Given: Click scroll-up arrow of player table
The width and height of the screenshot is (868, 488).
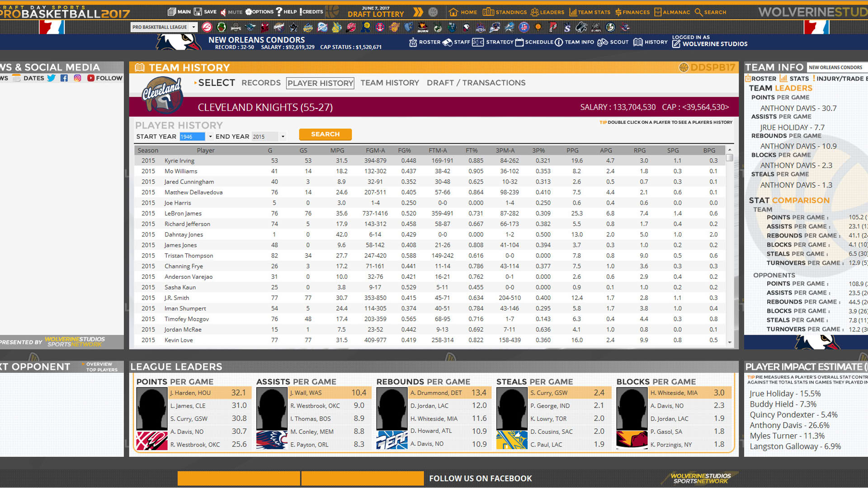Looking at the screenshot, I should pyautogui.click(x=730, y=150).
